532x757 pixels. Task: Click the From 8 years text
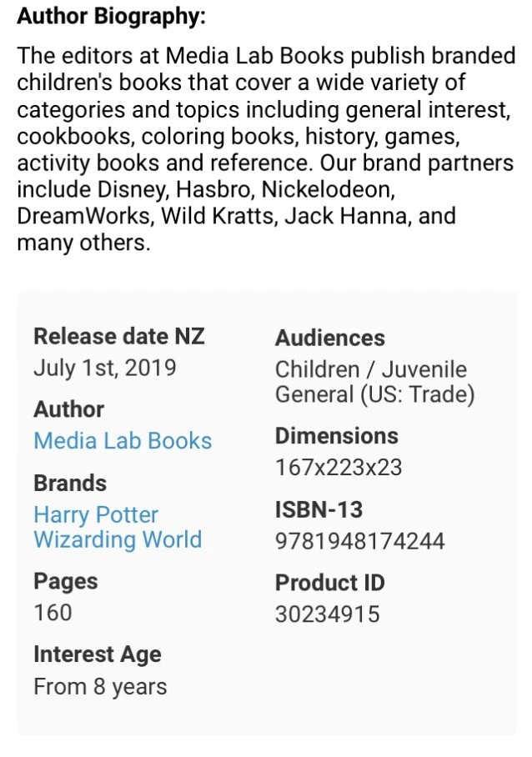pos(100,687)
